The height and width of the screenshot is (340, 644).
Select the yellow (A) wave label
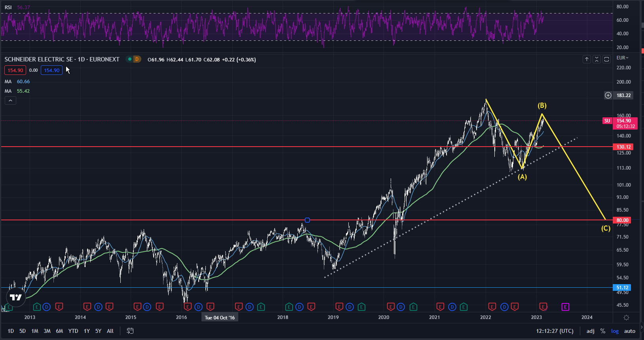click(x=522, y=177)
